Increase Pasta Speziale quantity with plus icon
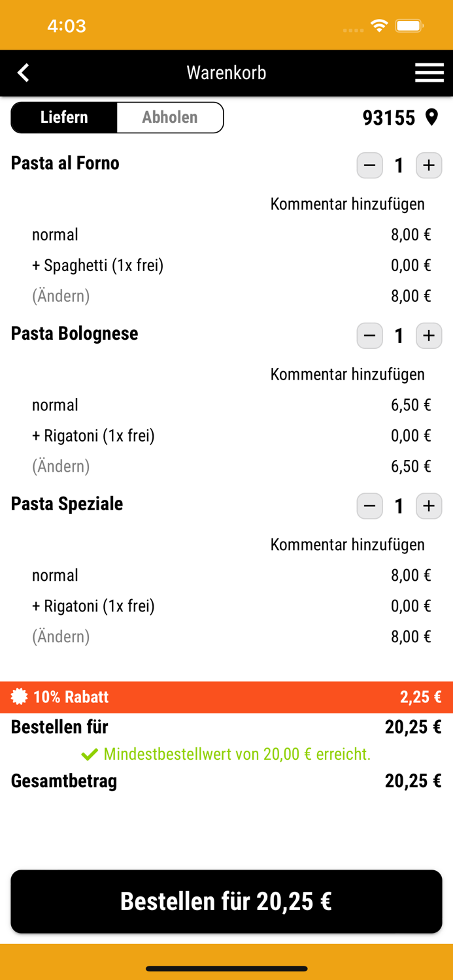Viewport: 453px width, 980px height. point(428,506)
